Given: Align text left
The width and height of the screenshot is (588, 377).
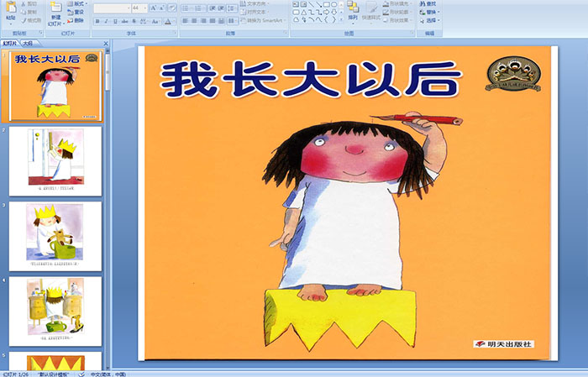Looking at the screenshot, I should 186,21.
